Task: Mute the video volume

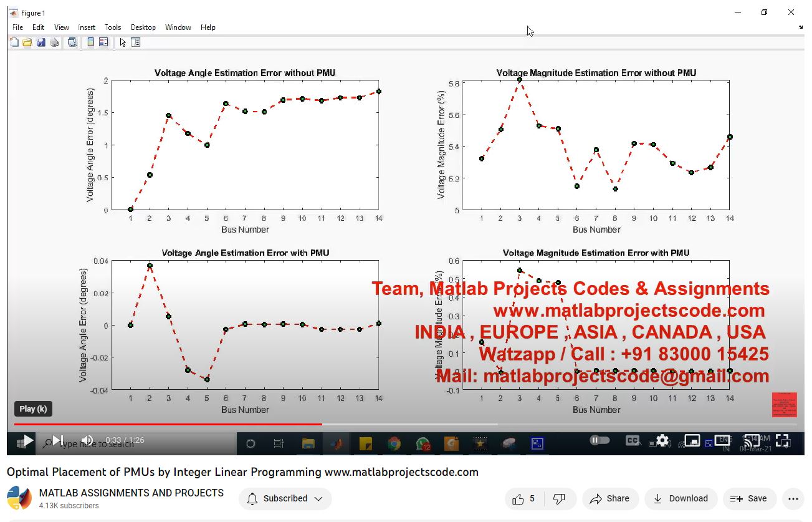Action: click(x=87, y=441)
